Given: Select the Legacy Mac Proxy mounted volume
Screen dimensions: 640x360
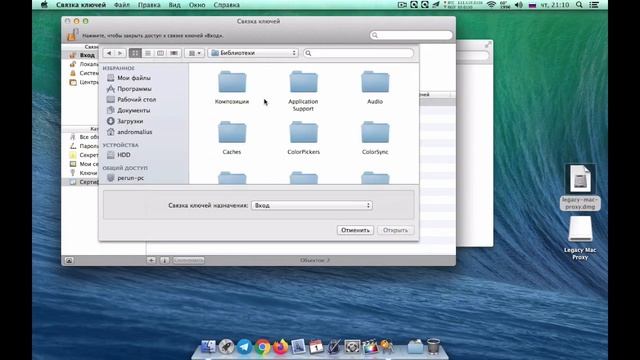Looking at the screenshot, I should [580, 238].
